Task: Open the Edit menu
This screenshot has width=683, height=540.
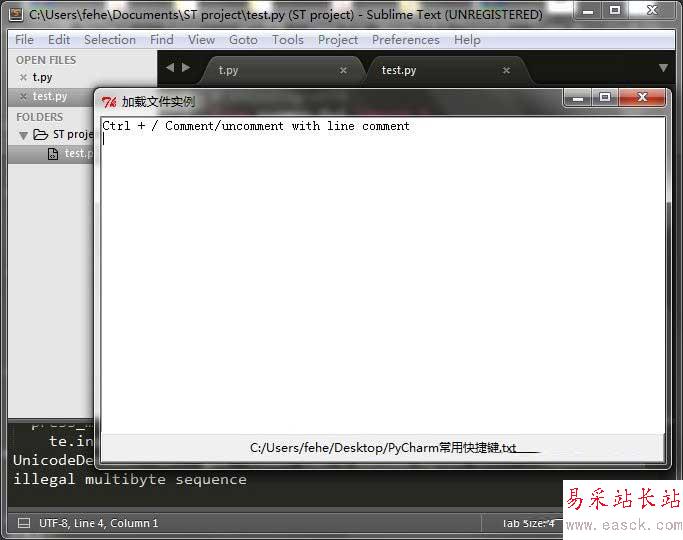Action: [59, 40]
